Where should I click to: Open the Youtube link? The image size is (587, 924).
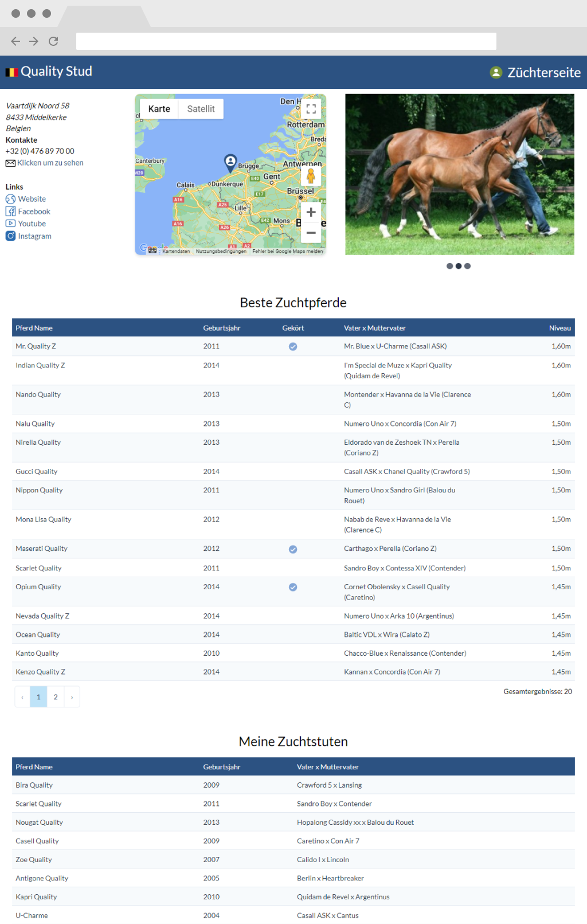[x=32, y=224]
